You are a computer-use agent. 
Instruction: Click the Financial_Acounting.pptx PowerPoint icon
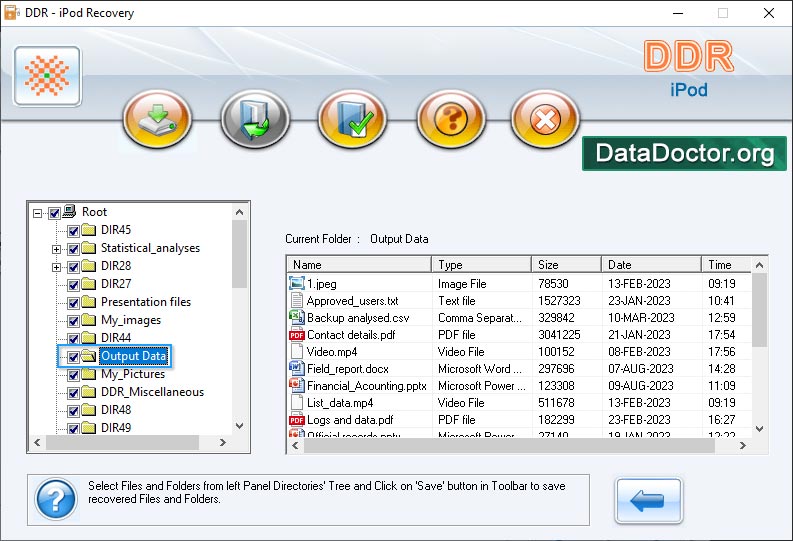[296, 385]
